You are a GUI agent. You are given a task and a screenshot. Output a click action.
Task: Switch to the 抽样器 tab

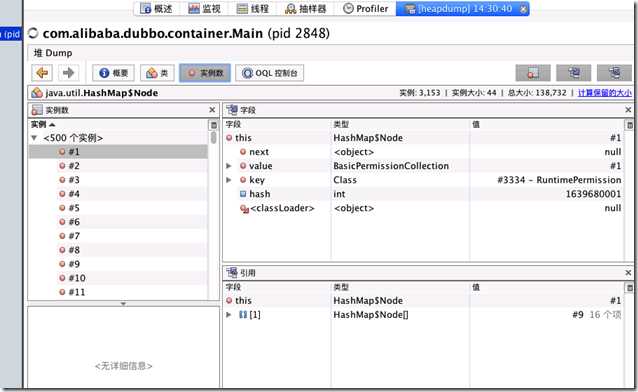[306, 9]
